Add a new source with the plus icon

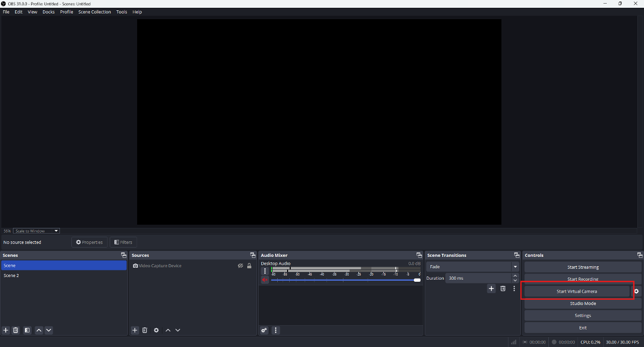coord(134,330)
